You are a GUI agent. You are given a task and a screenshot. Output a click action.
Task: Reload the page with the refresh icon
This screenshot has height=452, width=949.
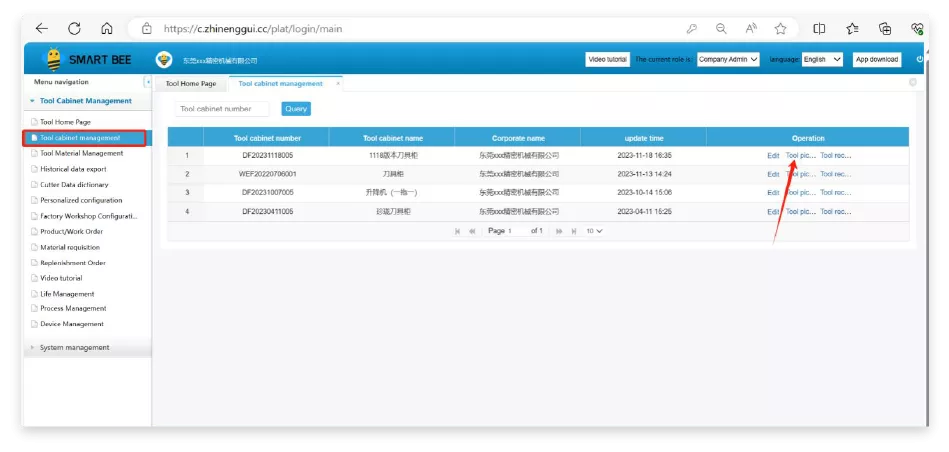(x=74, y=28)
